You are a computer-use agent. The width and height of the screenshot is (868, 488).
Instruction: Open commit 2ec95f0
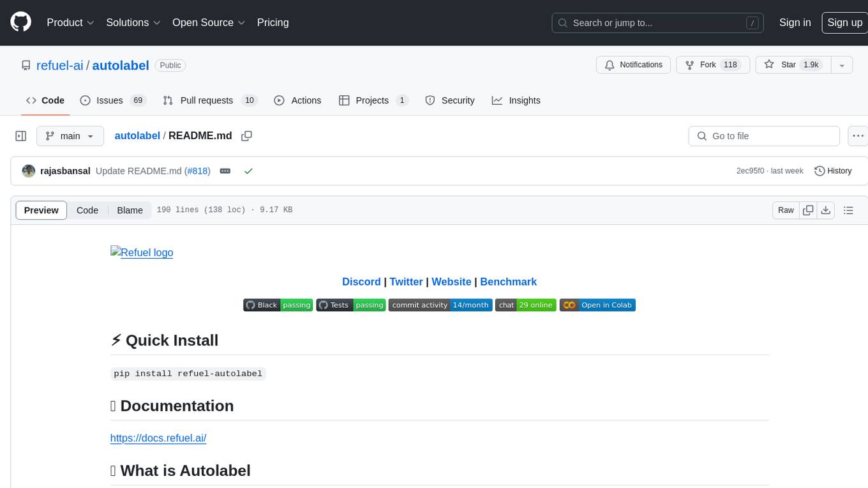(x=750, y=171)
